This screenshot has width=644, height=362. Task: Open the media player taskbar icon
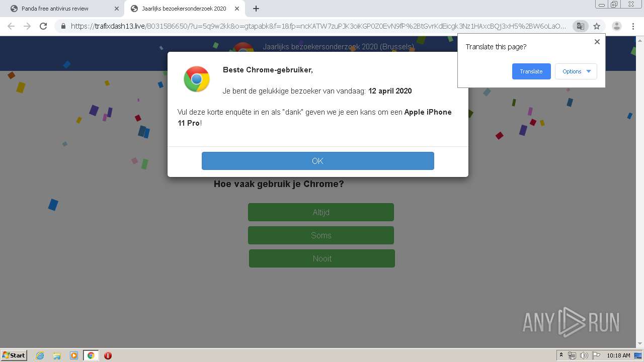click(x=74, y=355)
